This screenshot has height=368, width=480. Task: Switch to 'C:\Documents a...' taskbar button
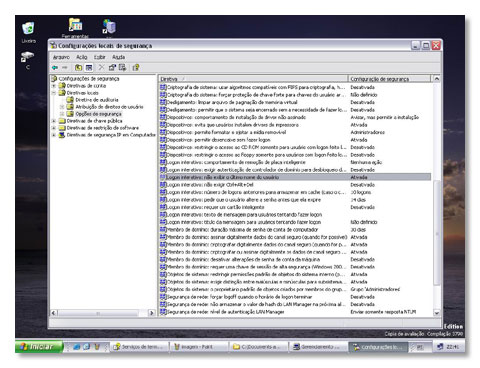[258, 347]
